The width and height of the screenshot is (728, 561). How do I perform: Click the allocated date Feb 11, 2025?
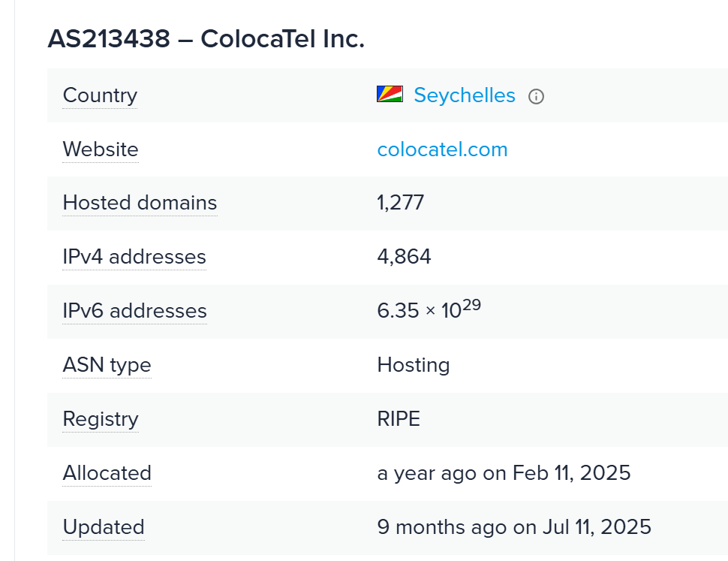571,473
